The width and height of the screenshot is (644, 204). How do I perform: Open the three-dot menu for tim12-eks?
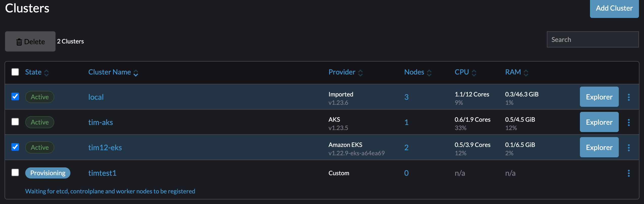coord(628,147)
